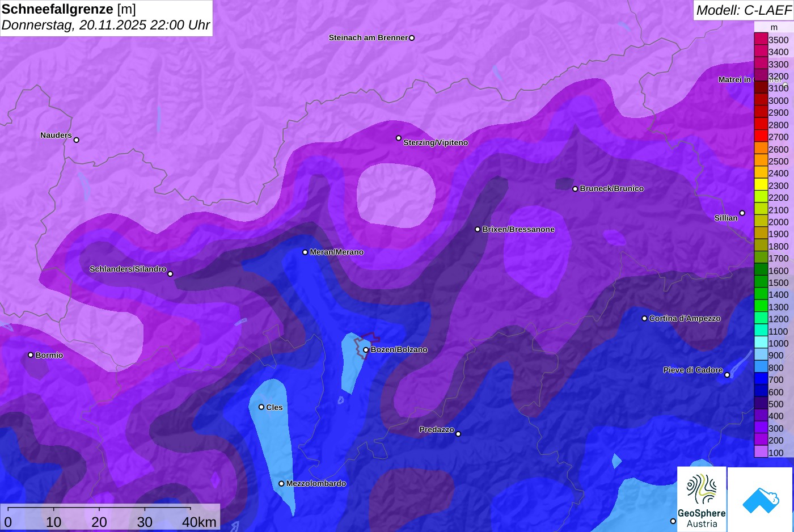This screenshot has width=794, height=532.
Task: Click the Sterzing/Vipiteno label text
Action: coord(436,143)
